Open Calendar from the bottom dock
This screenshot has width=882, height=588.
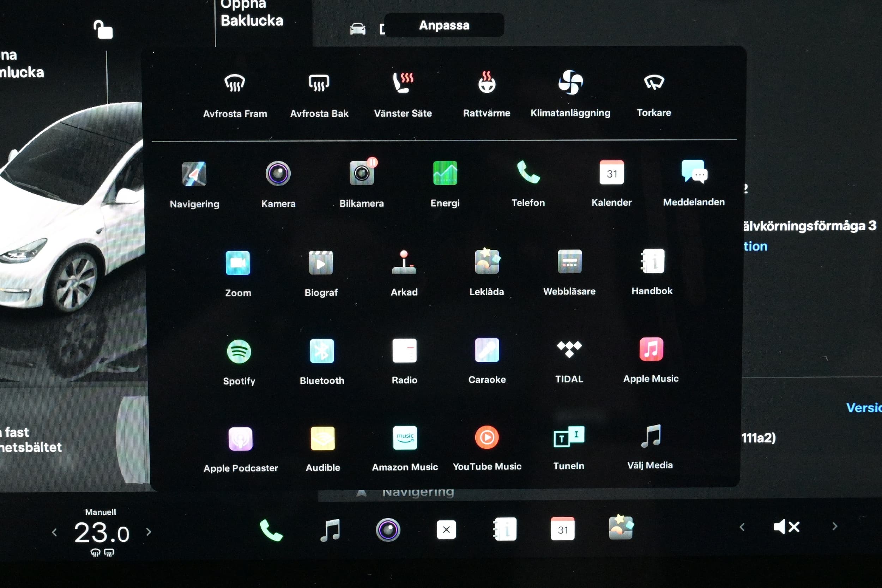[562, 529]
